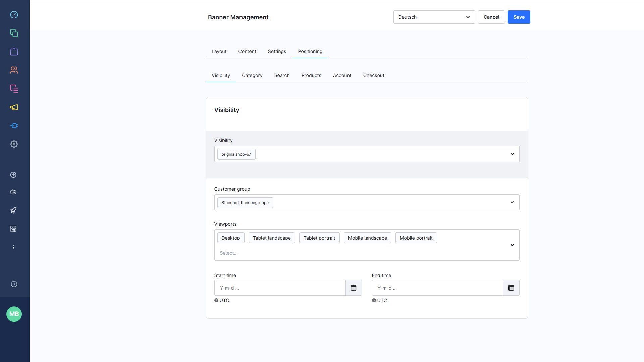Click the Viewports Select... search field
This screenshot has height=362, width=644.
point(229,253)
